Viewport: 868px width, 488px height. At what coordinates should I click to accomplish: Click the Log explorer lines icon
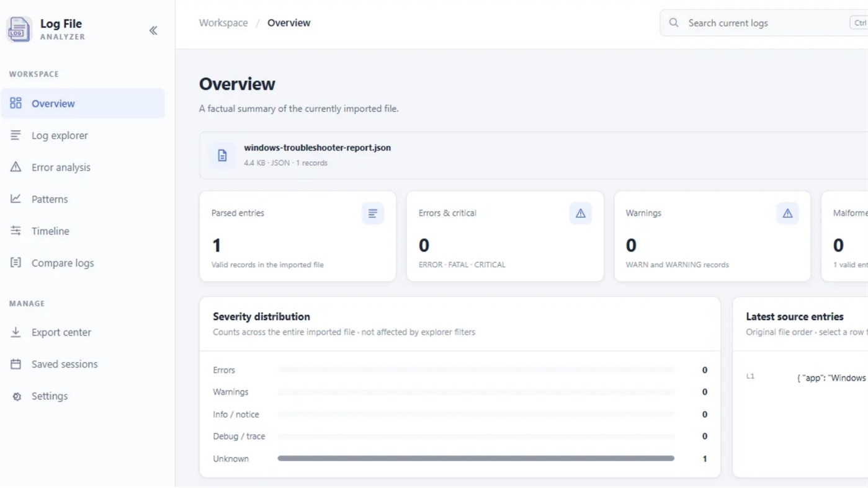(16, 135)
